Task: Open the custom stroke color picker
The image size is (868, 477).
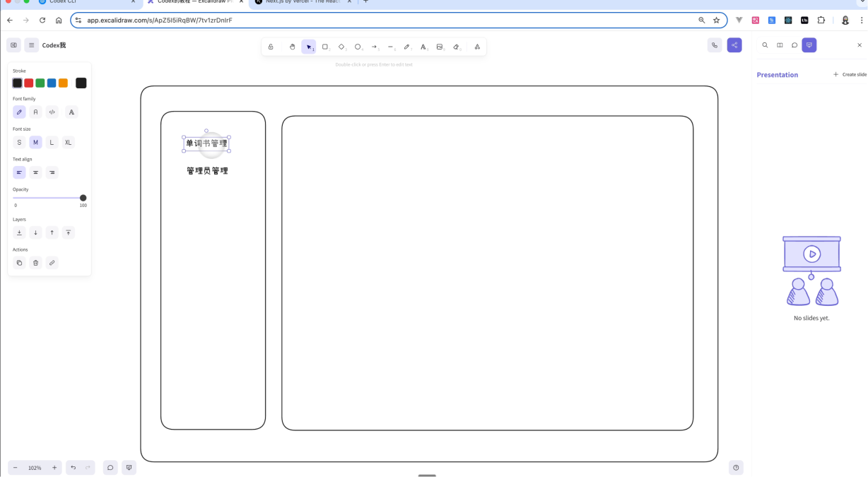Action: 81,83
